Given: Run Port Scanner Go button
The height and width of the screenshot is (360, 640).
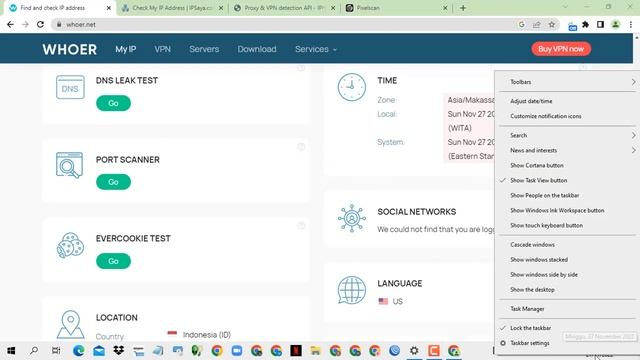Looking at the screenshot, I should pos(113,182).
